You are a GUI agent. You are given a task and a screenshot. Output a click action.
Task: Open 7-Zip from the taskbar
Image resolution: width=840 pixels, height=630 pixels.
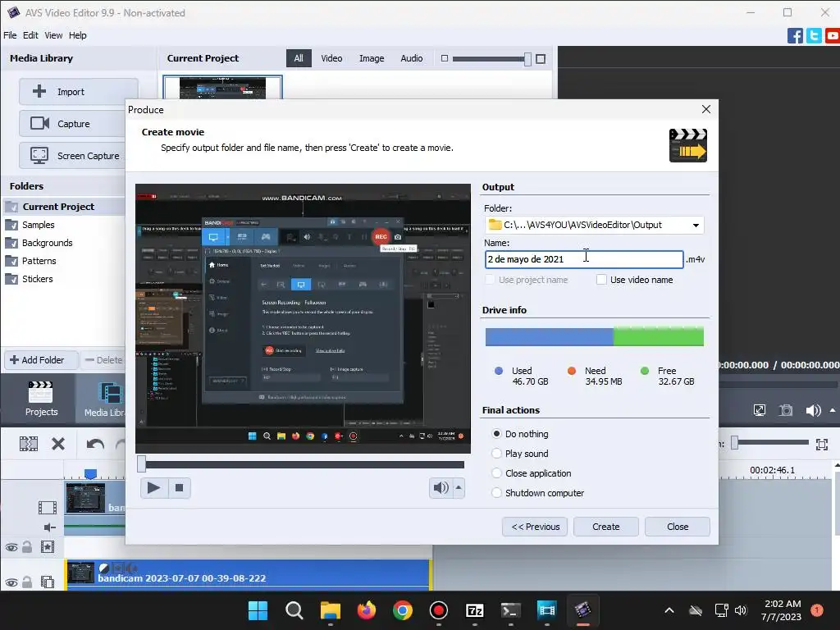tap(475, 610)
